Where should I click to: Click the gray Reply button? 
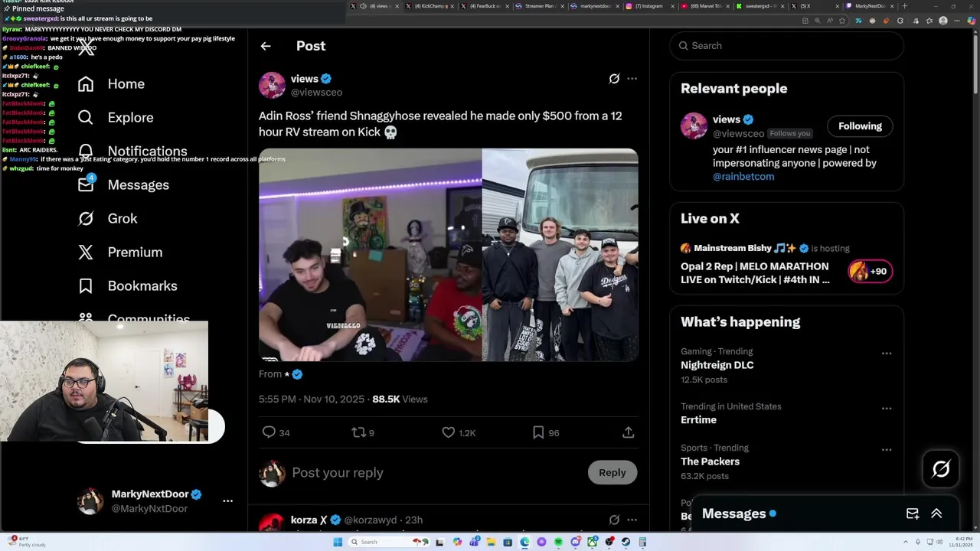point(612,473)
